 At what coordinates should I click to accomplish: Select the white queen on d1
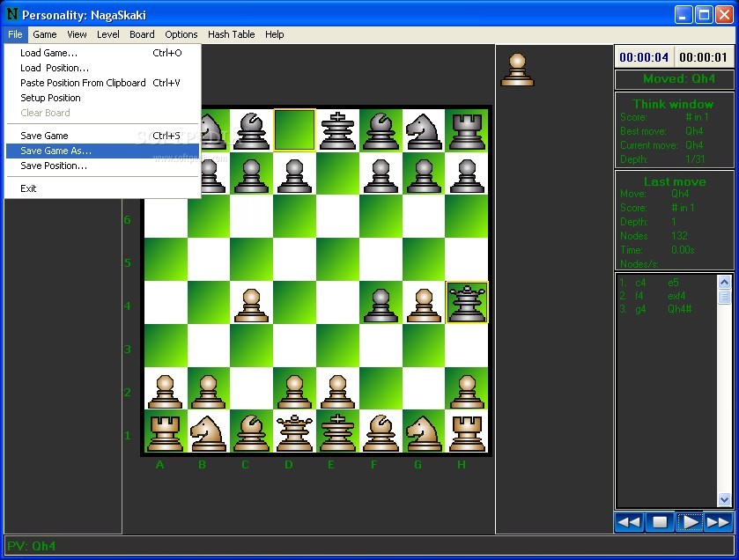[294, 432]
